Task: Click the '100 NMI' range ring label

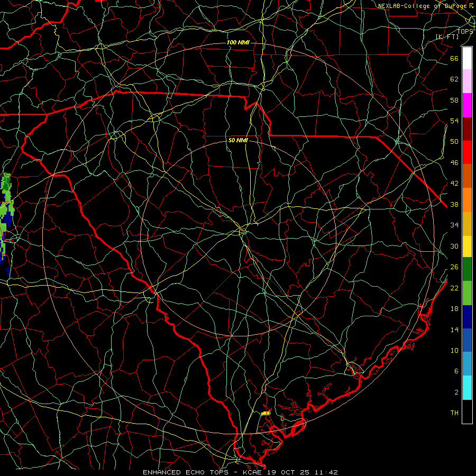Action: 238,42
